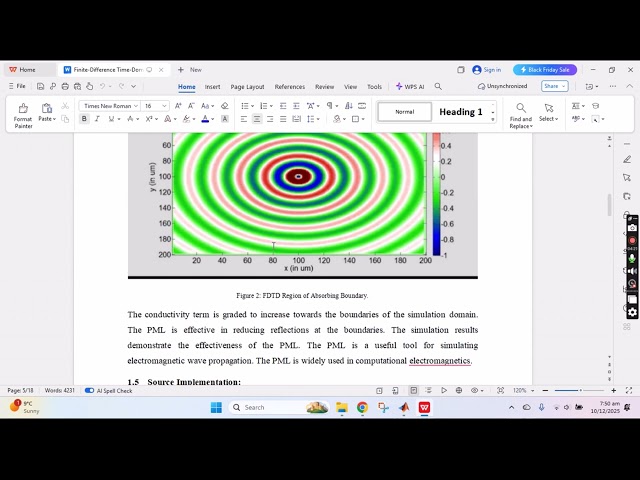This screenshot has width=640, height=480.
Task: Align text right
Action: click(270, 119)
